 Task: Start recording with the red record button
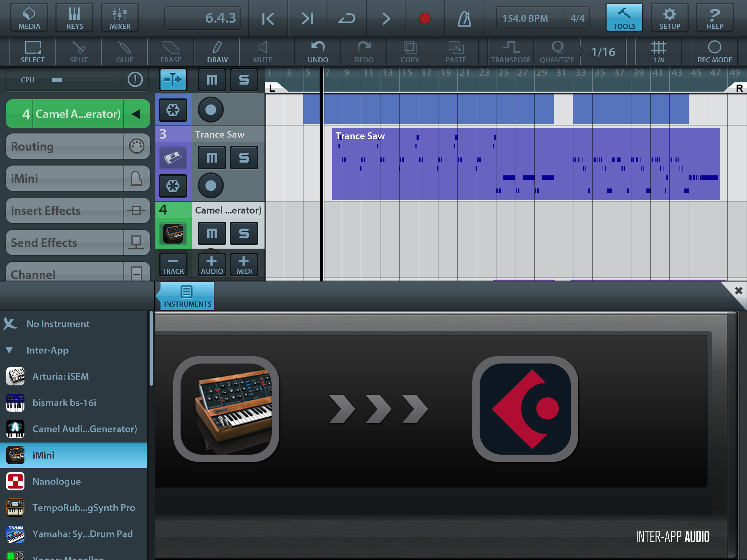pos(425,18)
